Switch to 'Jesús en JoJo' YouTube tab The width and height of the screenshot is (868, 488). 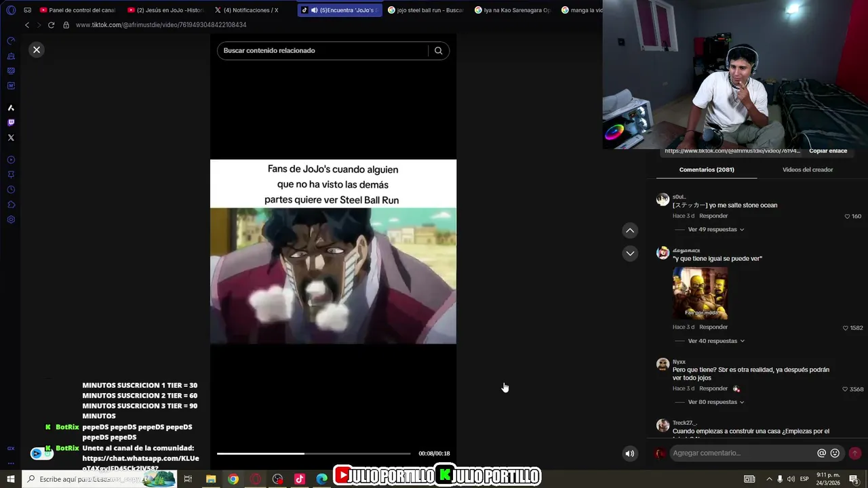click(x=165, y=10)
